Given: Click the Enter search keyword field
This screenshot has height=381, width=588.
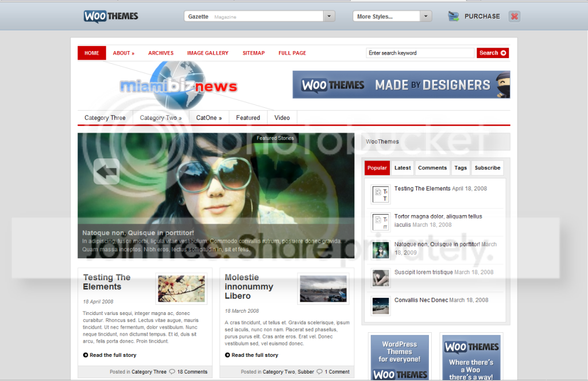Looking at the screenshot, I should [420, 53].
